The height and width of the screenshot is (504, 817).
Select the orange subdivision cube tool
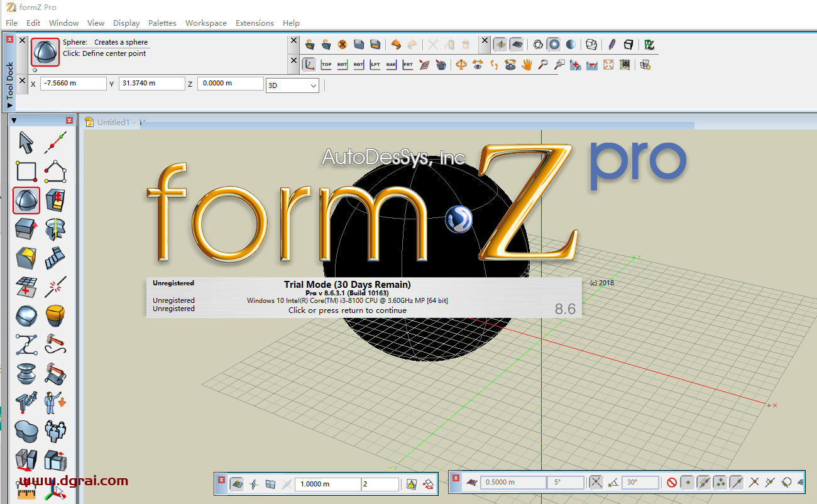point(56,315)
